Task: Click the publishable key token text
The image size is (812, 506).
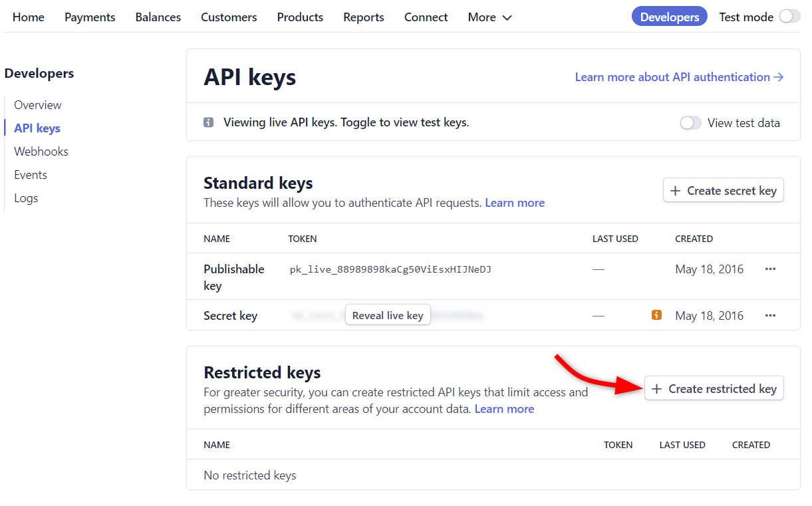Action: (390, 269)
